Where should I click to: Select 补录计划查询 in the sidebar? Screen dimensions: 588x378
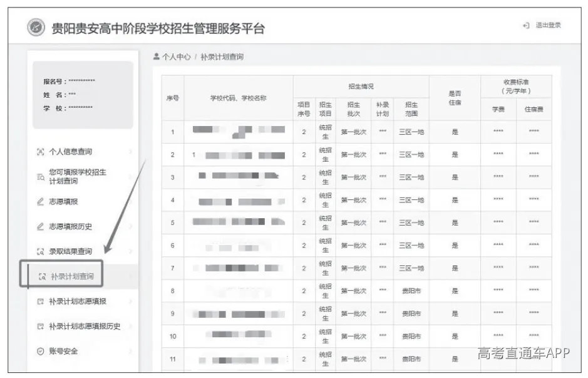pyautogui.click(x=73, y=276)
